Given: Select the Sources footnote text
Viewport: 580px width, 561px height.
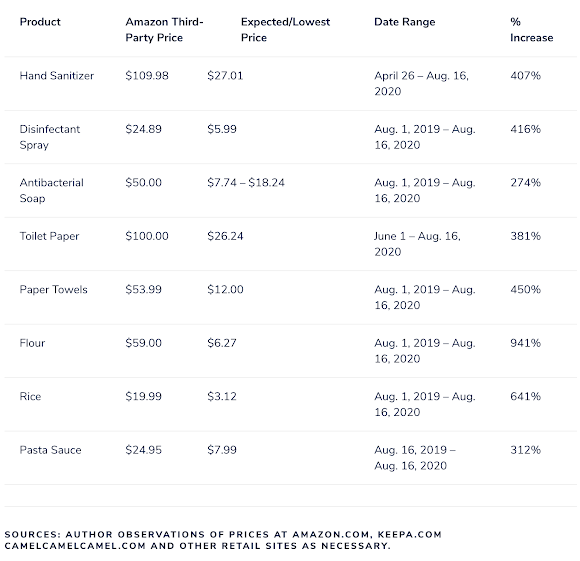Looking at the screenshot, I should pos(223,540).
